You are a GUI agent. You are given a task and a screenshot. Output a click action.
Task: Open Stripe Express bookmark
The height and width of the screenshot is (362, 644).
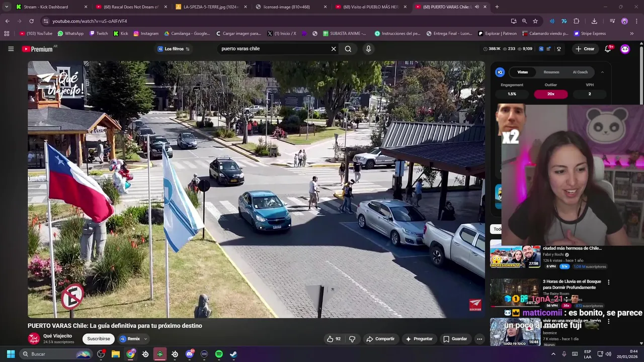click(590, 34)
